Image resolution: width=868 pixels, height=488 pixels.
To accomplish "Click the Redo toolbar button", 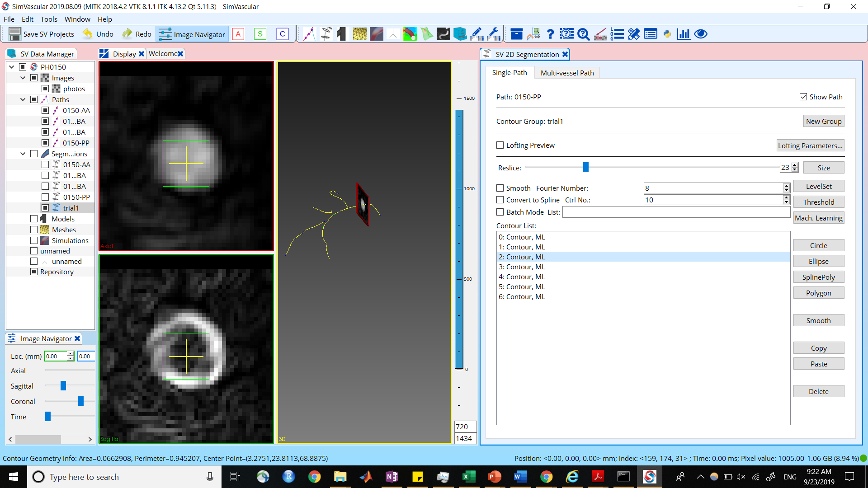I will 137,34.
